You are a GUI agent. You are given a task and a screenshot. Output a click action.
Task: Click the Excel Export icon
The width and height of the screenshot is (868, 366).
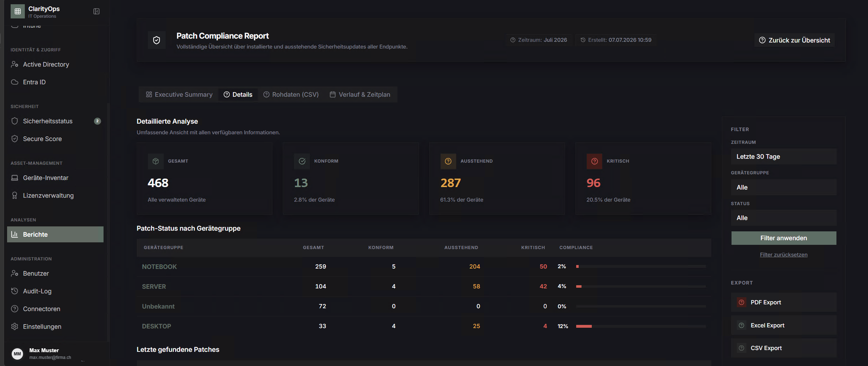(741, 325)
